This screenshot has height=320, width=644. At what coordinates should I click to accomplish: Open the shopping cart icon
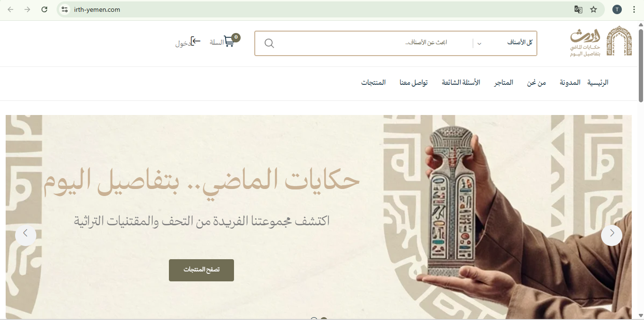(x=229, y=41)
